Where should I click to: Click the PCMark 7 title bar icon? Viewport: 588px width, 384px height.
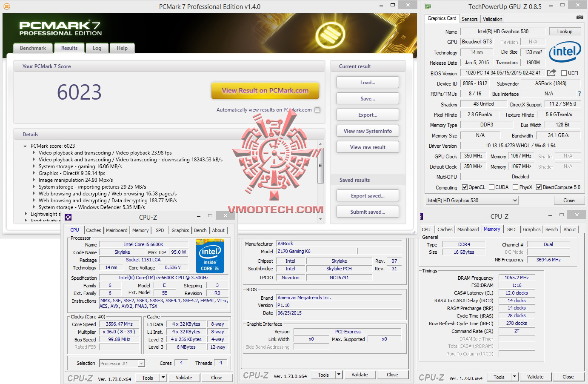click(6, 6)
